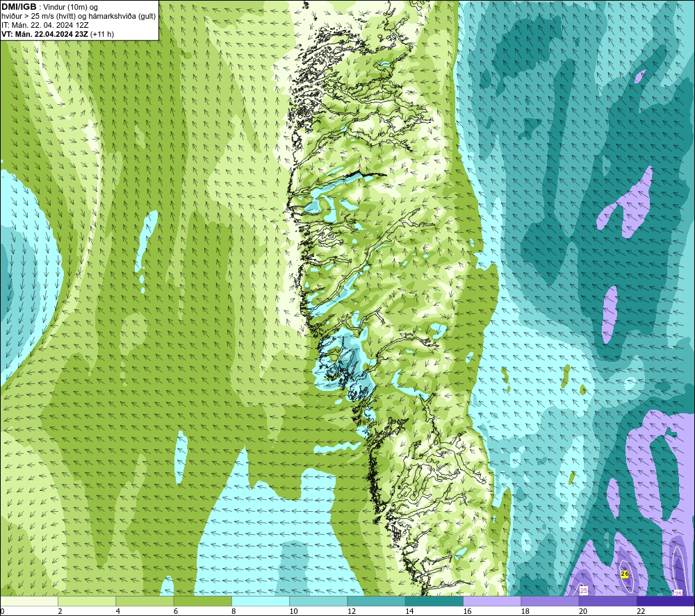695x616 pixels.
Task: Click the title text 'DMI/IGB : Vindur (10m) og'
Action: point(49,7)
